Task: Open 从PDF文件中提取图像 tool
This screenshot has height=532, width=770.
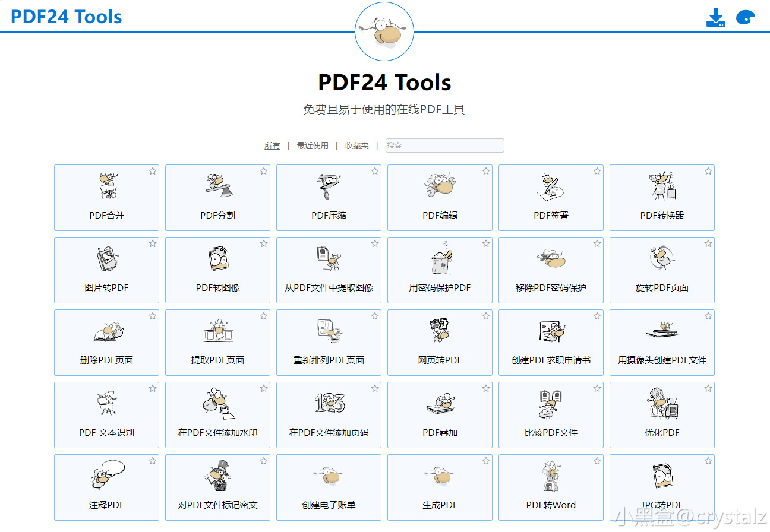Action: point(329,270)
